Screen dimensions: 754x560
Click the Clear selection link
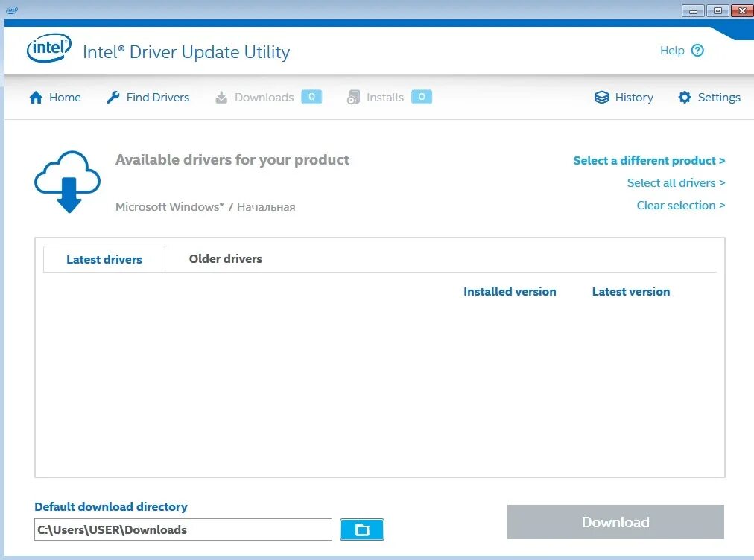click(x=680, y=206)
